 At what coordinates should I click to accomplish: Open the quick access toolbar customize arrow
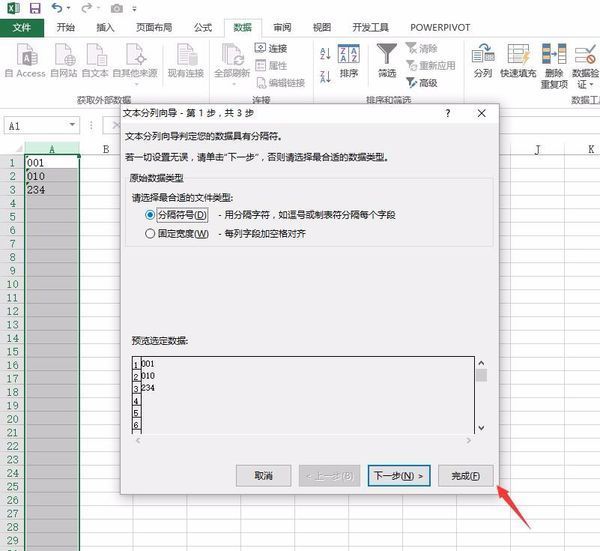(134, 9)
